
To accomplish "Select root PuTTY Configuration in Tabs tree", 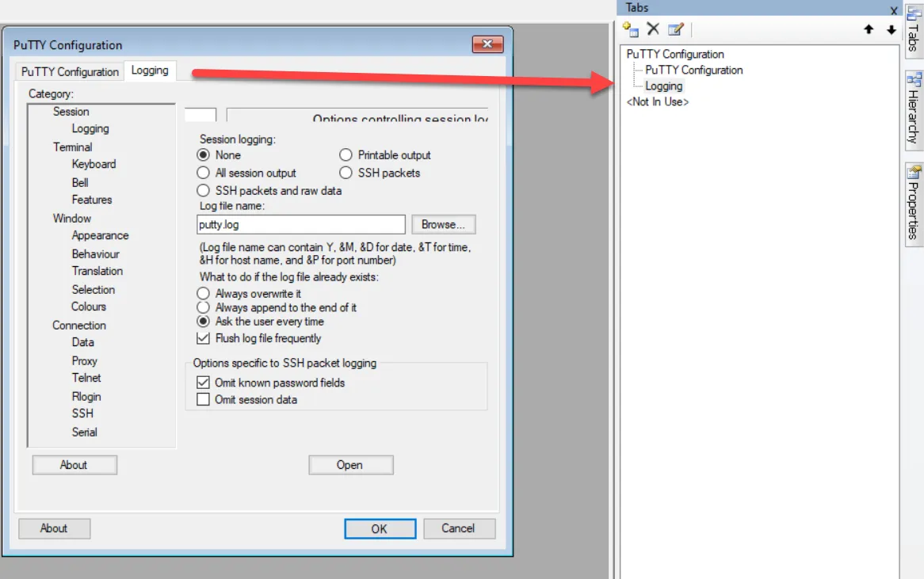I will click(674, 54).
